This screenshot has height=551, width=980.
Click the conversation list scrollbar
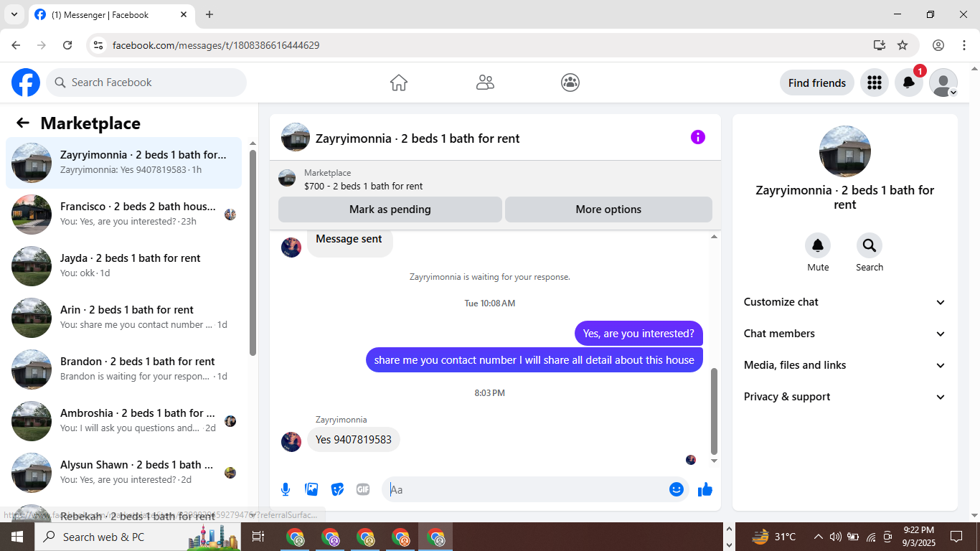click(x=253, y=253)
